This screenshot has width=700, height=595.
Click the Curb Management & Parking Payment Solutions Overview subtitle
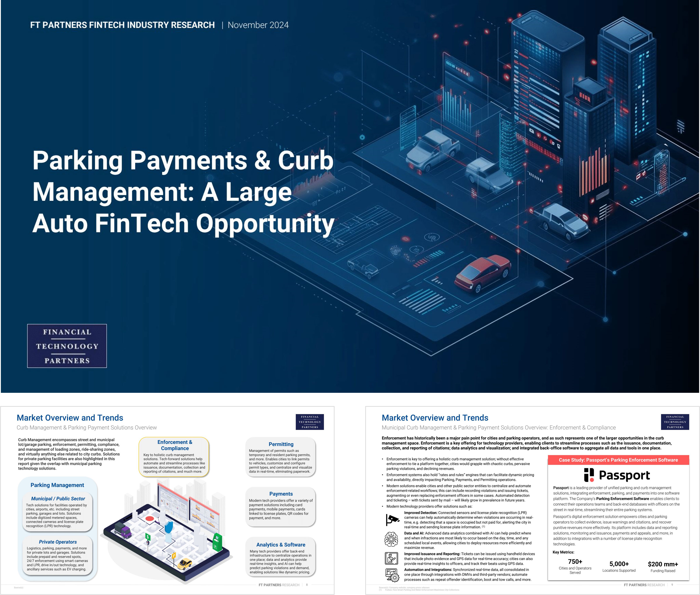tap(87, 427)
